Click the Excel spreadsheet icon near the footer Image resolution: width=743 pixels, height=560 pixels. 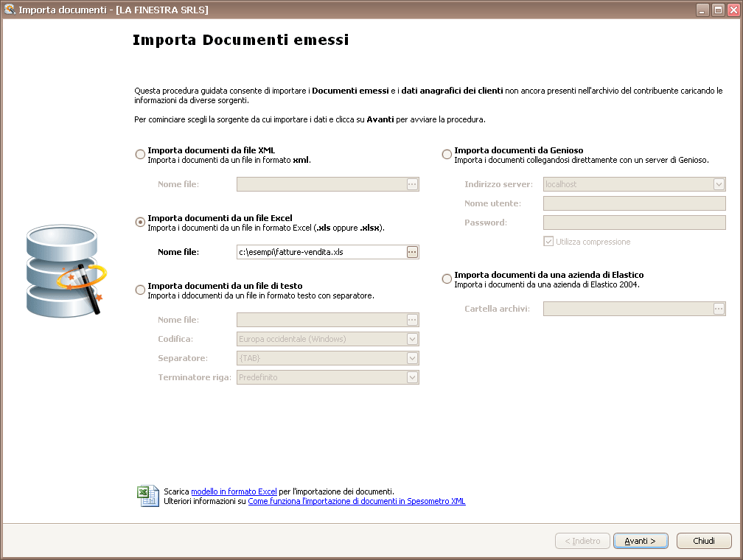coord(147,496)
